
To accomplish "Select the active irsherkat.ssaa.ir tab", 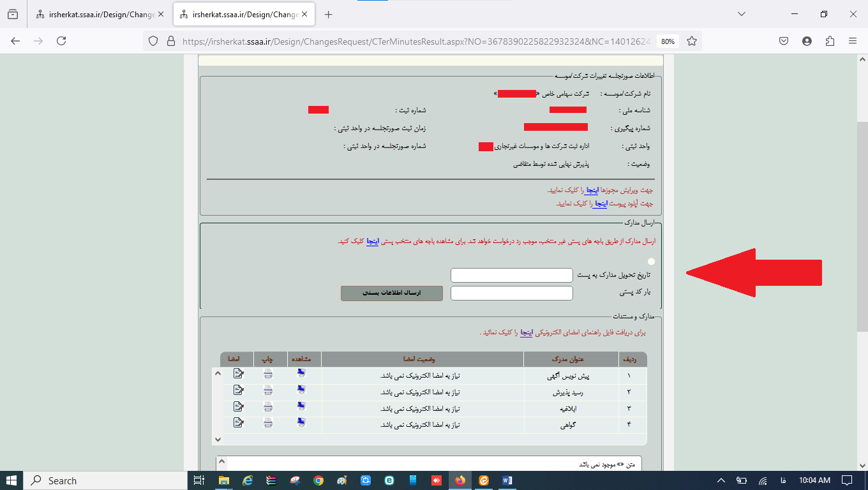I will coord(245,14).
